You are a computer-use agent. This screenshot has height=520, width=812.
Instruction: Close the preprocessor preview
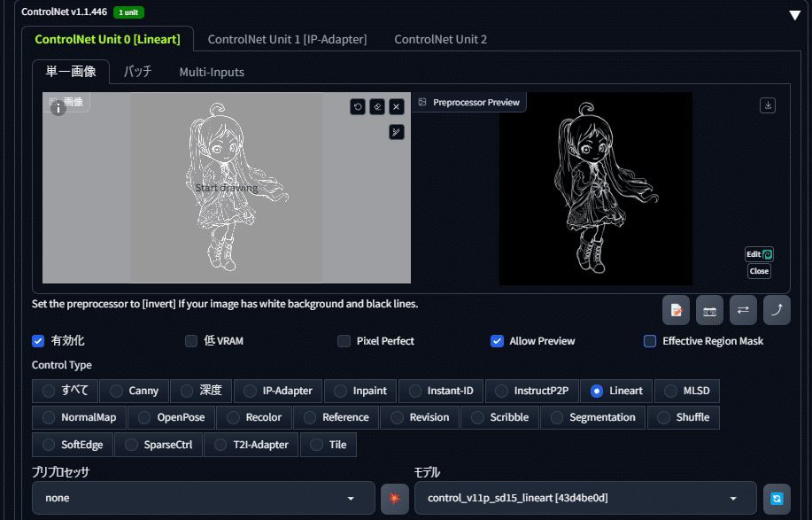point(759,271)
